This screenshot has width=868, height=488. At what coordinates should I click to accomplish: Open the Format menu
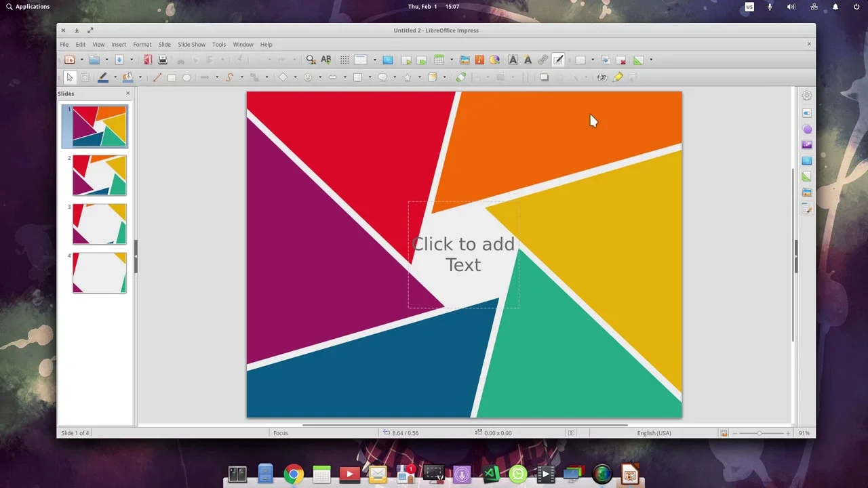coord(142,45)
